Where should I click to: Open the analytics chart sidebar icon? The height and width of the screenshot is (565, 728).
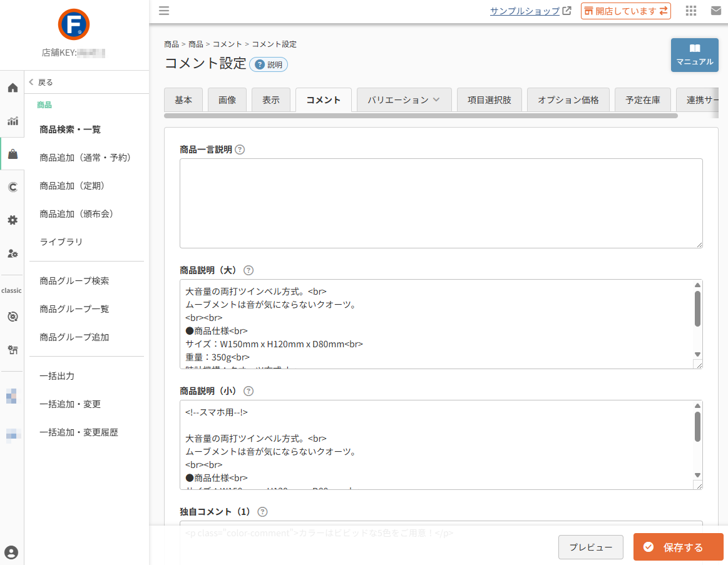click(13, 121)
